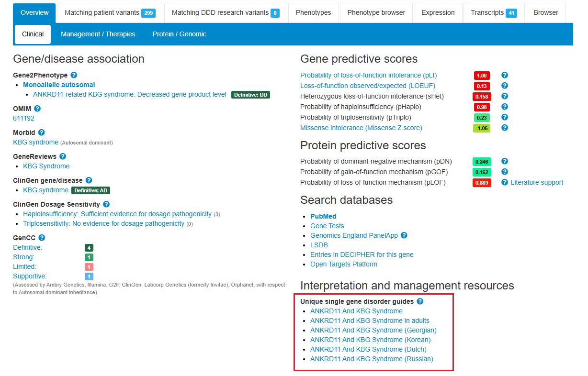The height and width of the screenshot is (376, 588).
Task: Click help icon next to Gene2Phenotype
Action: [74, 75]
